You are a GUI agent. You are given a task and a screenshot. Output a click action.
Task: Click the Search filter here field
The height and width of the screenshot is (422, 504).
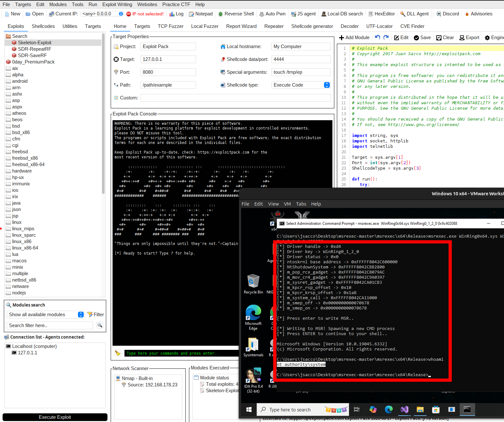[50, 325]
